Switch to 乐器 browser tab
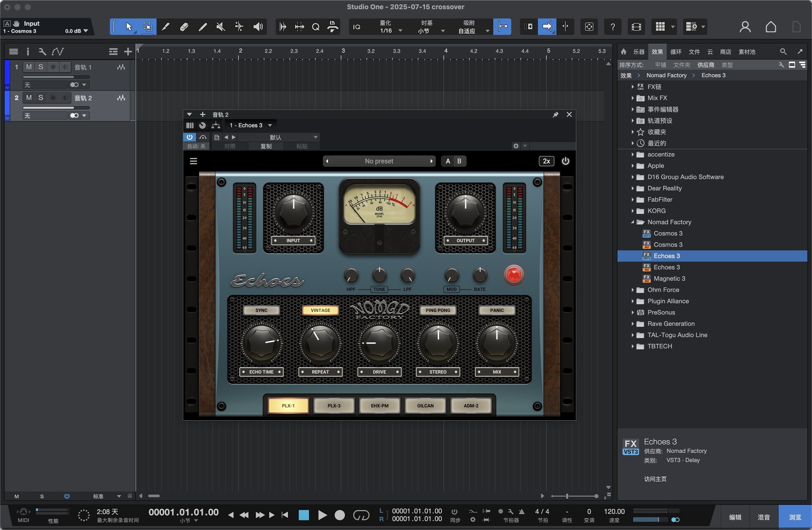The width and height of the screenshot is (812, 530). pos(639,52)
